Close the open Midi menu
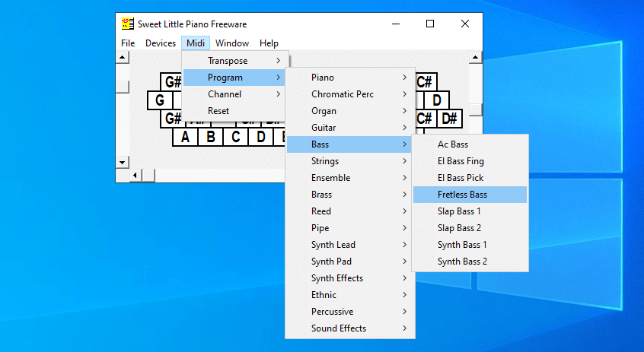The width and height of the screenshot is (644, 352). [x=196, y=43]
